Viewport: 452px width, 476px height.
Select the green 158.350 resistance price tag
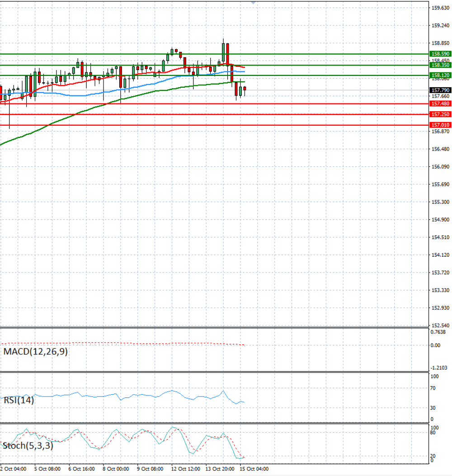[440, 65]
